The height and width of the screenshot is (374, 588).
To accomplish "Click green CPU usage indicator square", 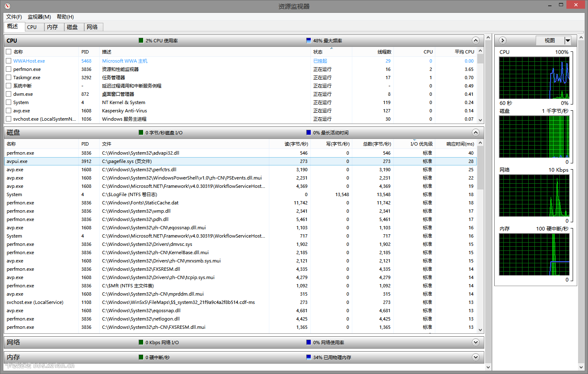I will (141, 41).
